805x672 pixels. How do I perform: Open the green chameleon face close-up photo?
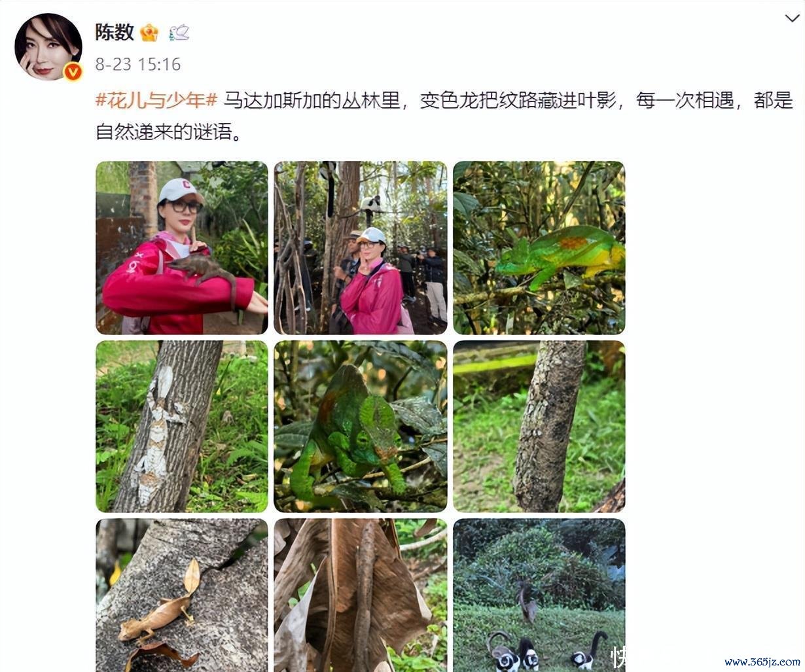pyautogui.click(x=361, y=427)
